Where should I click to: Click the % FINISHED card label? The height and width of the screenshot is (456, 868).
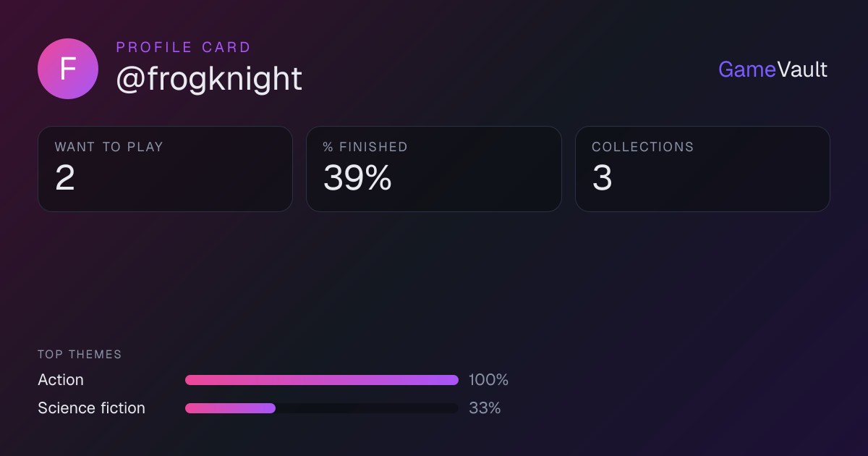[x=365, y=147]
